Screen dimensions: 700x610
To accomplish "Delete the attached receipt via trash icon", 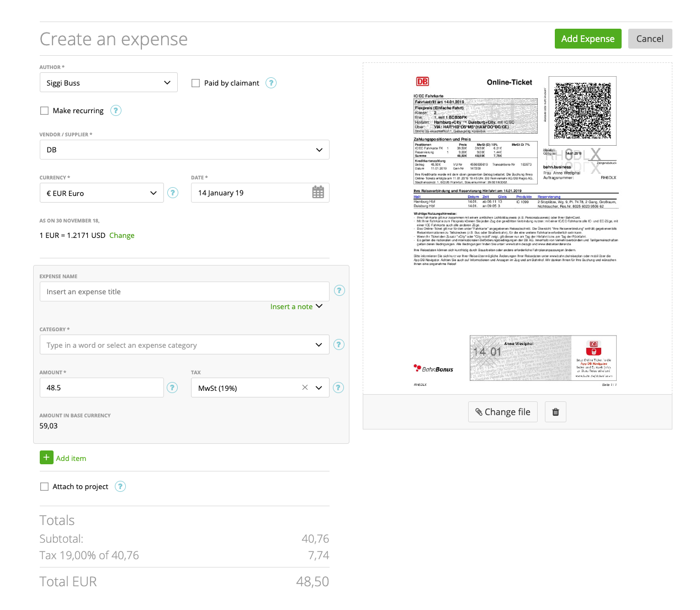I will tap(555, 411).
